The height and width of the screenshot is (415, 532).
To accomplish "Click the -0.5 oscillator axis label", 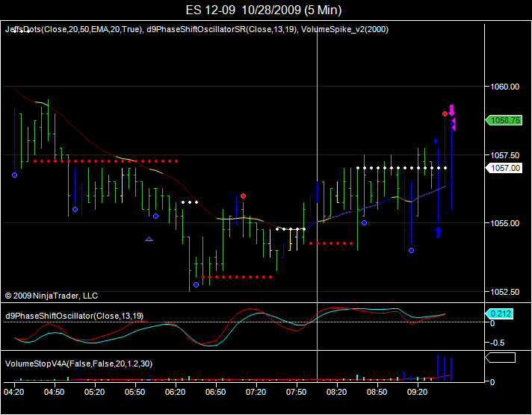I will tap(497, 343).
